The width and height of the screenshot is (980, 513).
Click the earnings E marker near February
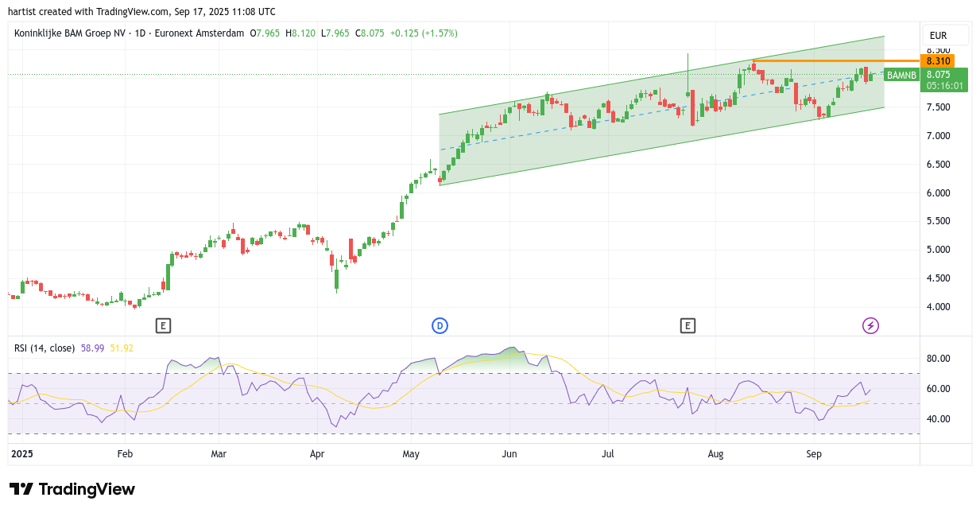[163, 325]
